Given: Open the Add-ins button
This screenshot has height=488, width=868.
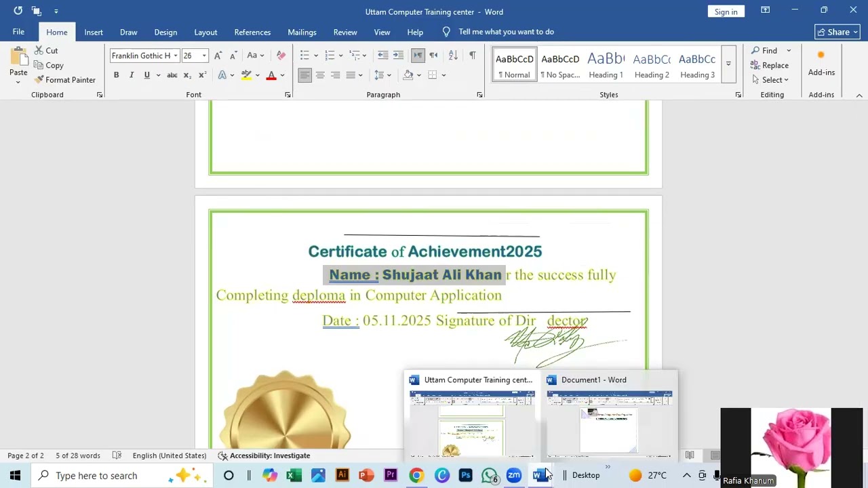Looking at the screenshot, I should pos(821,64).
